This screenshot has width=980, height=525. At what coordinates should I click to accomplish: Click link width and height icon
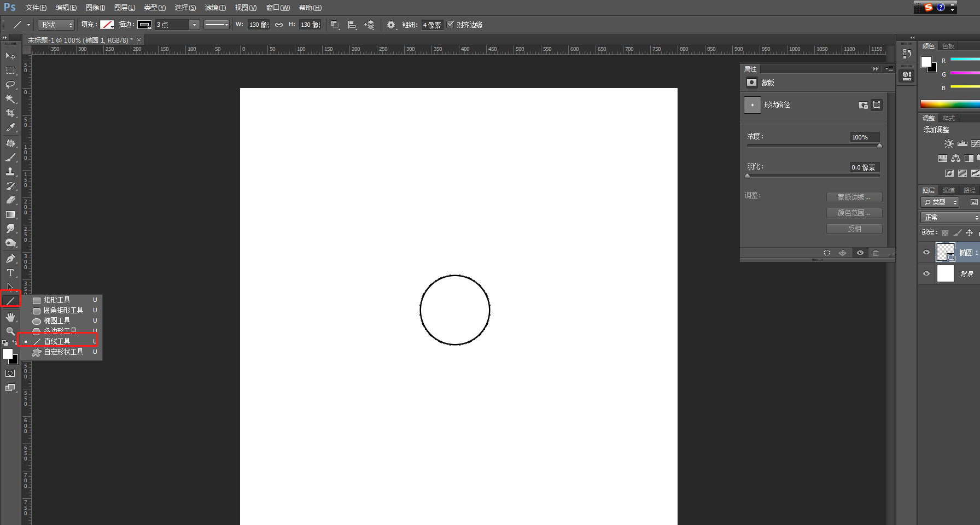[279, 25]
